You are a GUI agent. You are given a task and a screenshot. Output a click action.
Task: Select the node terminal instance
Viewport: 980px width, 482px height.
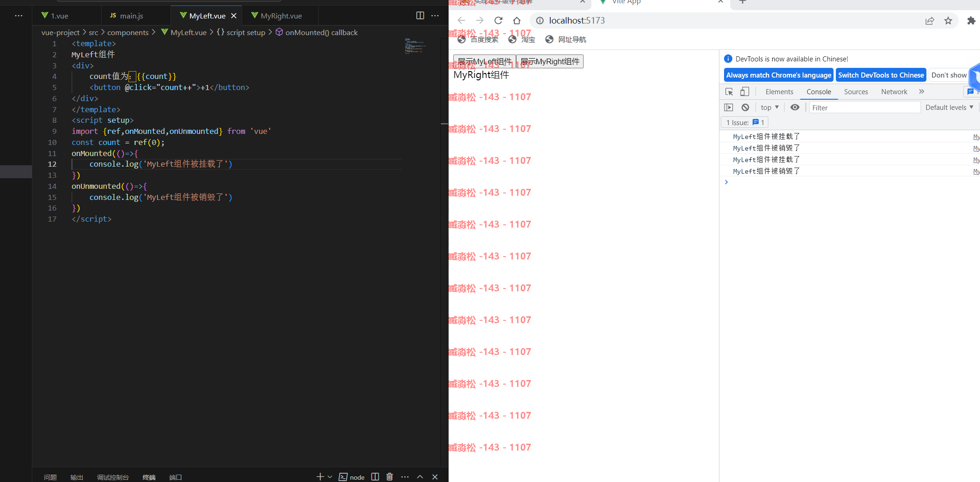(x=352, y=477)
